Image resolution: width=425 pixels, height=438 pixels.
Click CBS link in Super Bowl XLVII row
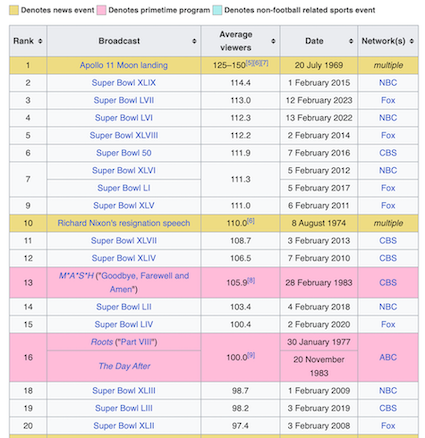point(388,241)
